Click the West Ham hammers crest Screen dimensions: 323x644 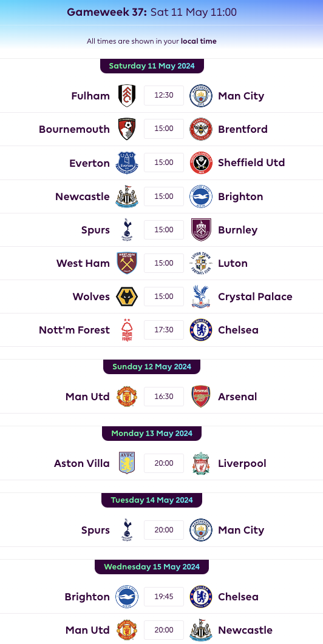pos(127,263)
